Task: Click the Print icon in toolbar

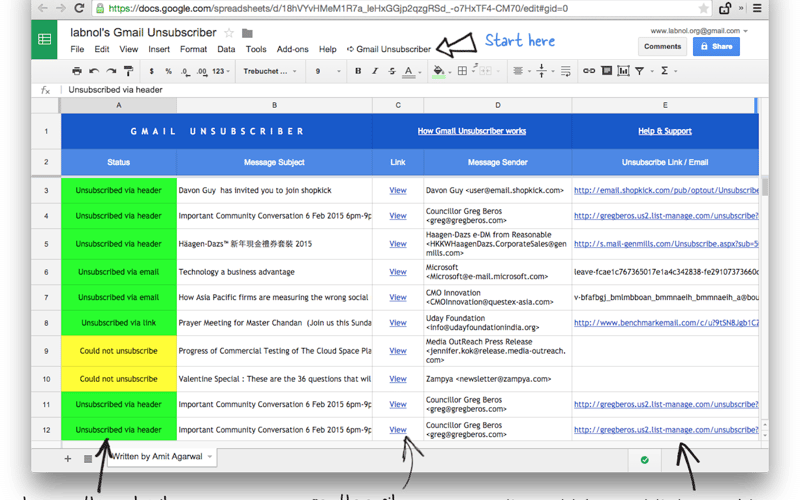Action: [77, 71]
